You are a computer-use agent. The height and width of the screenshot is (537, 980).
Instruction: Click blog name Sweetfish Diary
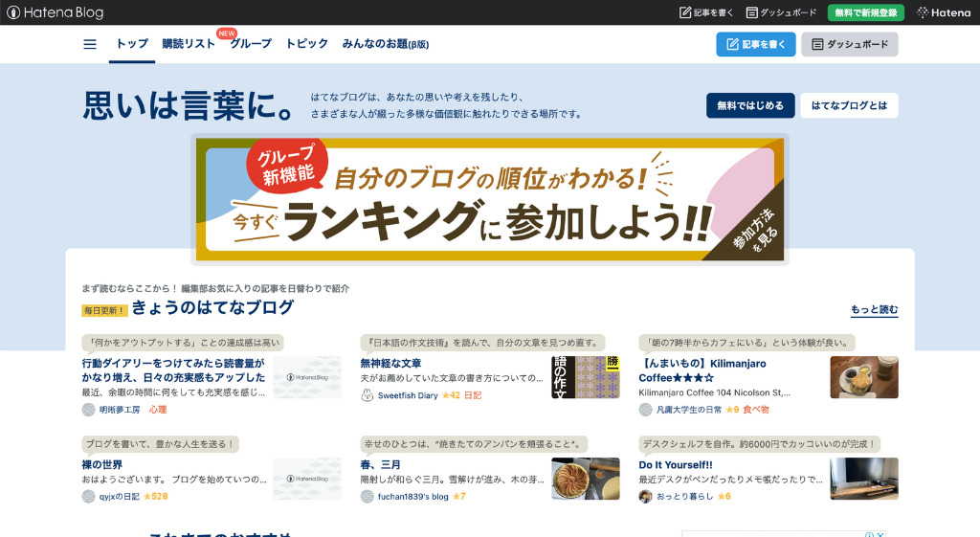(x=408, y=395)
